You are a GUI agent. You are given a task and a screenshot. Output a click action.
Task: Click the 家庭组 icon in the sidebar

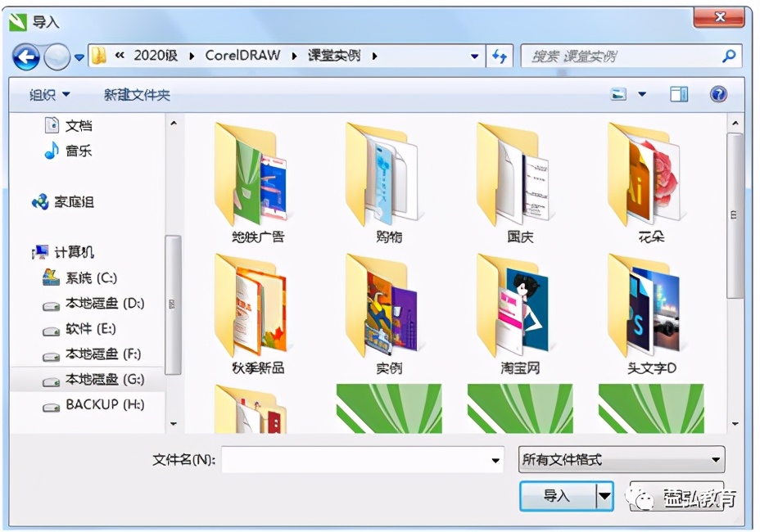coord(74,202)
